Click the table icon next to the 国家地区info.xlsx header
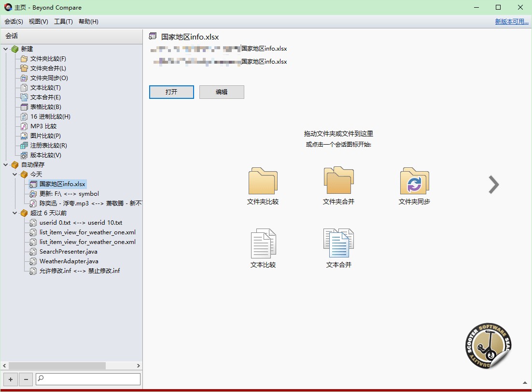 point(153,36)
